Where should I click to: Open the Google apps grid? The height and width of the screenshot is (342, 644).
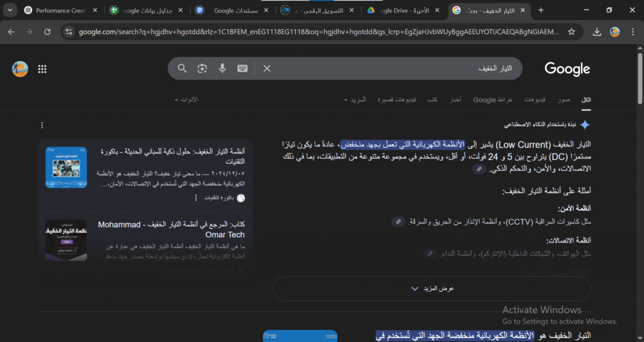(42, 69)
